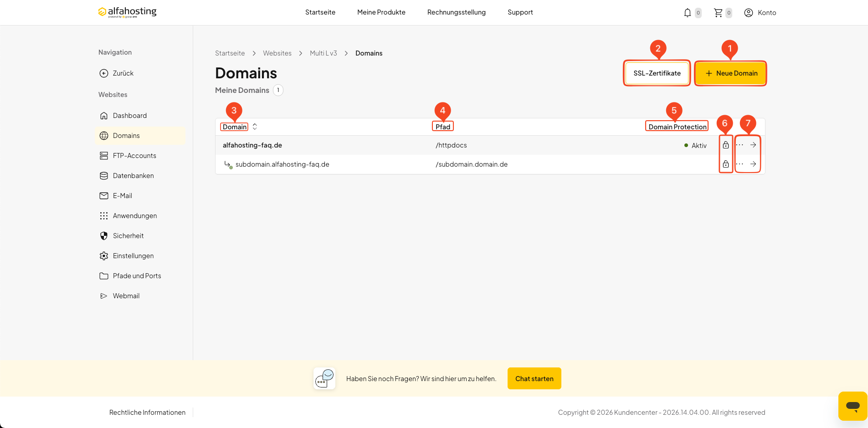Open Webmail in the sidebar
868x428 pixels.
(140, 296)
